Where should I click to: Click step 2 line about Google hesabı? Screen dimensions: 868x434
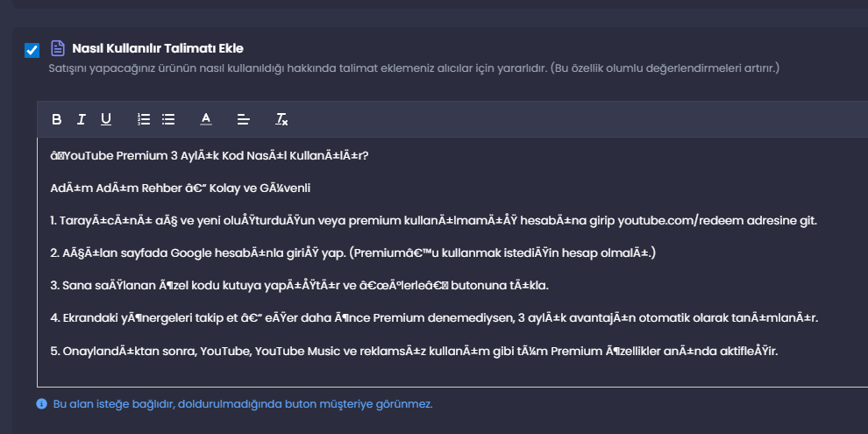352,253
